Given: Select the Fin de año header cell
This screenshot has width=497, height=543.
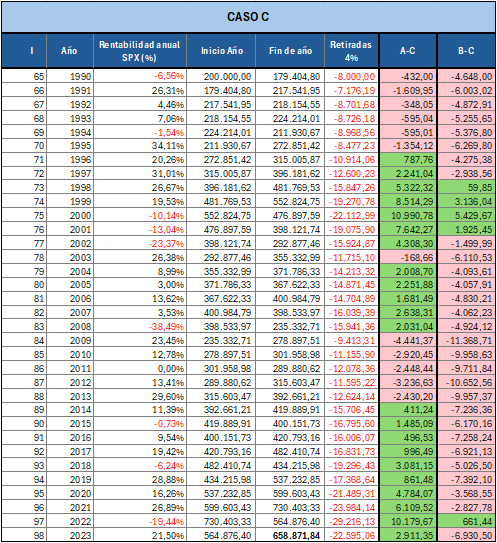Looking at the screenshot, I should pyautogui.click(x=290, y=51).
